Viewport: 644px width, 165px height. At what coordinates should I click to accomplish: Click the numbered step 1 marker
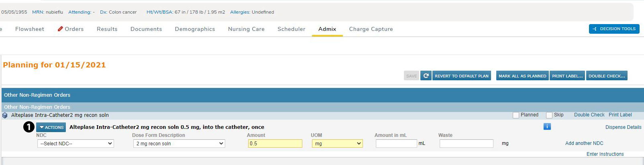pos(29,127)
